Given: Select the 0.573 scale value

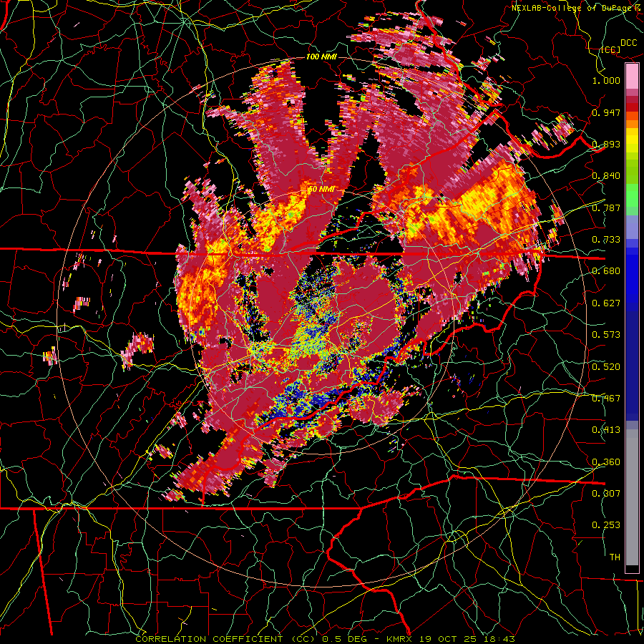Looking at the screenshot, I should click(x=606, y=335).
